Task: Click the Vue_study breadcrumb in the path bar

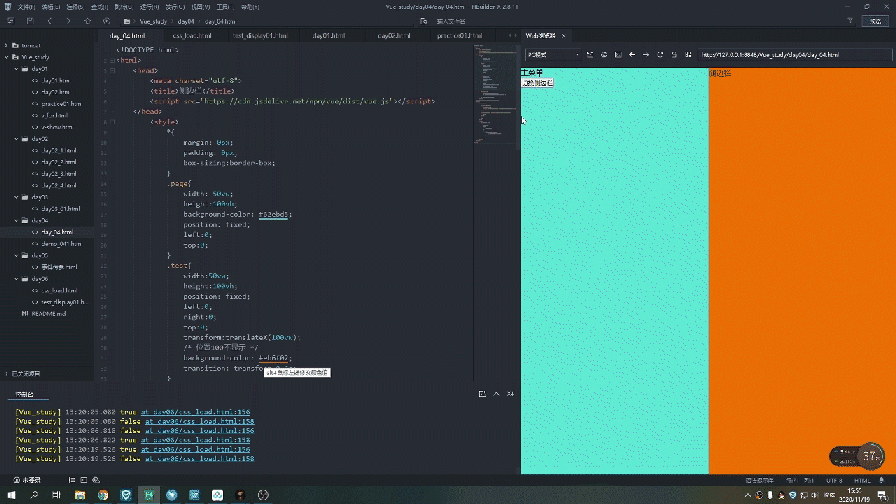Action: click(x=153, y=21)
